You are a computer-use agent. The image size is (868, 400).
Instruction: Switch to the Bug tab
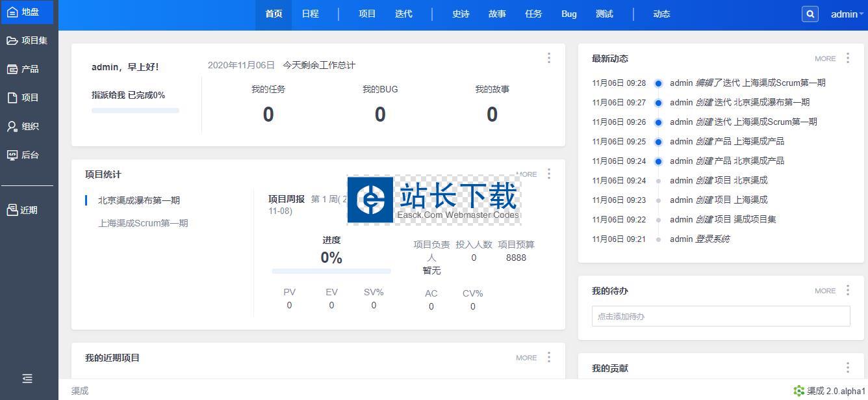(x=569, y=14)
